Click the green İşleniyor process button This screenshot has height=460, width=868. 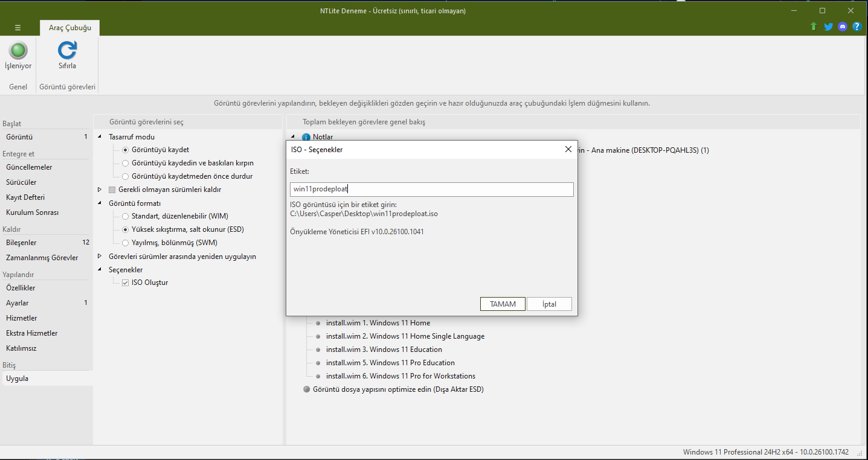tap(18, 55)
